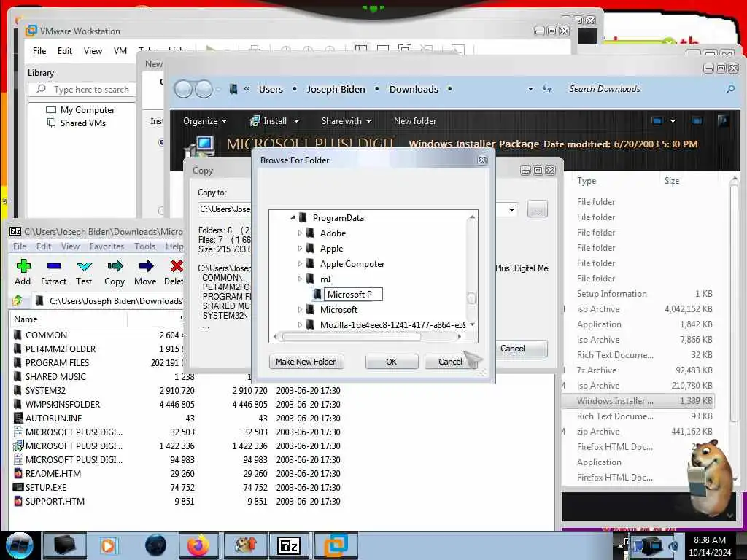Click the Joseph Biden breadcrumb

[x=336, y=89]
